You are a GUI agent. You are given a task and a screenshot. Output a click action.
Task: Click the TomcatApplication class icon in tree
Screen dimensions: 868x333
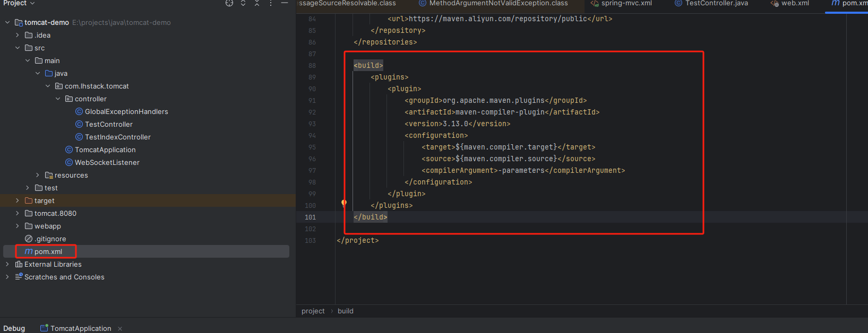[x=69, y=150]
